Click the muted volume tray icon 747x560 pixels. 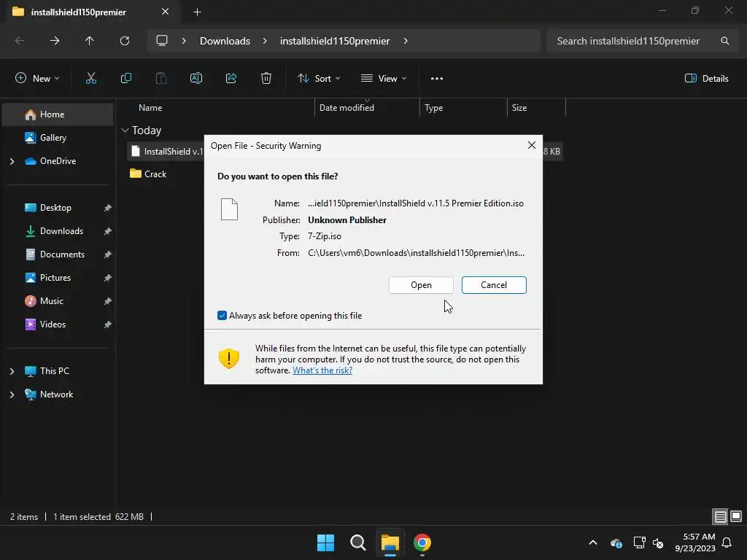tap(659, 542)
